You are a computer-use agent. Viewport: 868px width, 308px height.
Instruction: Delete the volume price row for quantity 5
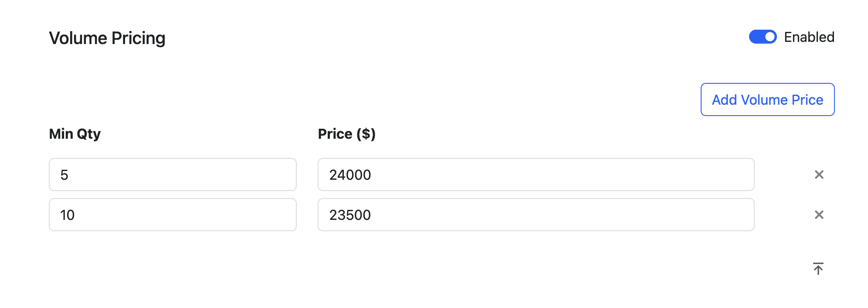pyautogui.click(x=819, y=175)
